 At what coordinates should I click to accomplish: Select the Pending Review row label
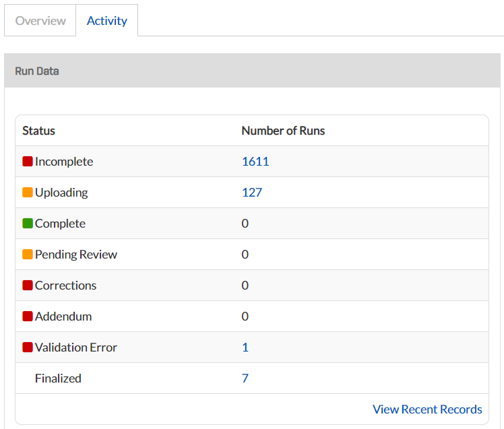click(x=76, y=255)
